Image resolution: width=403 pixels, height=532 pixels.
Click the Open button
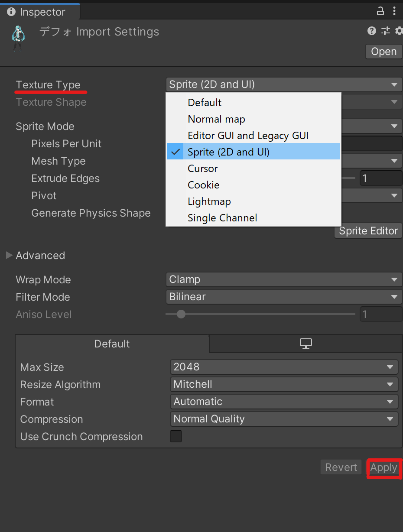[383, 52]
